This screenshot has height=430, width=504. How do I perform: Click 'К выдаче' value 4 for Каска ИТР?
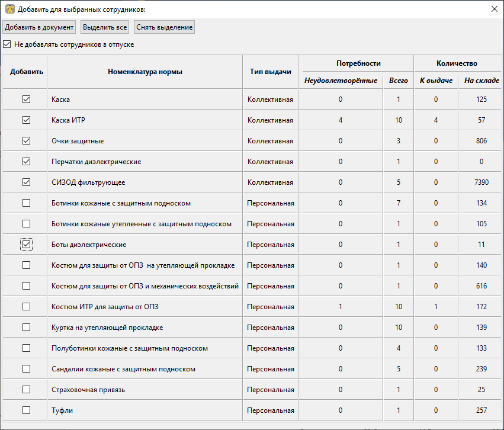tap(436, 120)
